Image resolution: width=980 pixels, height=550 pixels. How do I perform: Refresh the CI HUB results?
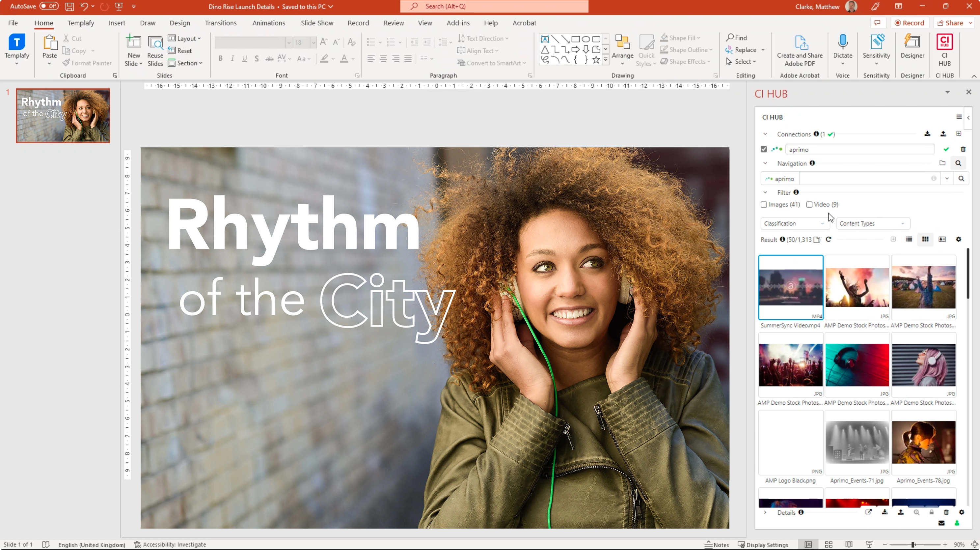pos(828,239)
